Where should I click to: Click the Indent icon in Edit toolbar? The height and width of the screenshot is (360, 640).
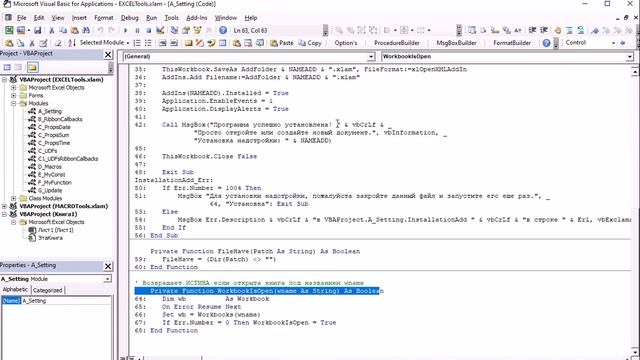[532, 30]
